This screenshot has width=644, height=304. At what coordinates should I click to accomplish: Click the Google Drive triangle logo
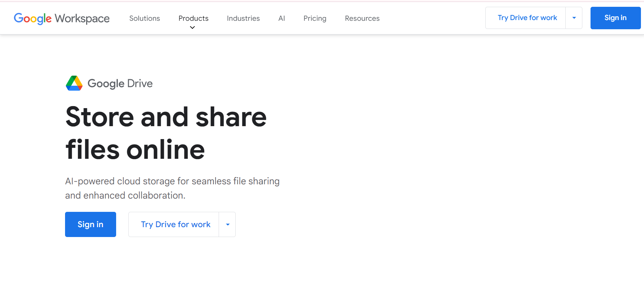point(74,83)
